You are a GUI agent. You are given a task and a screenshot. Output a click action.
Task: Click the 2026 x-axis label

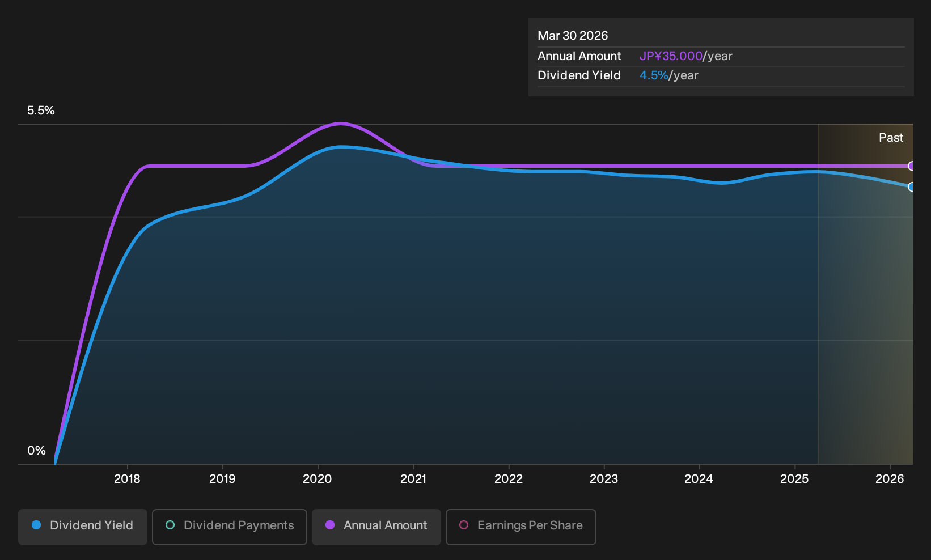pos(890,479)
